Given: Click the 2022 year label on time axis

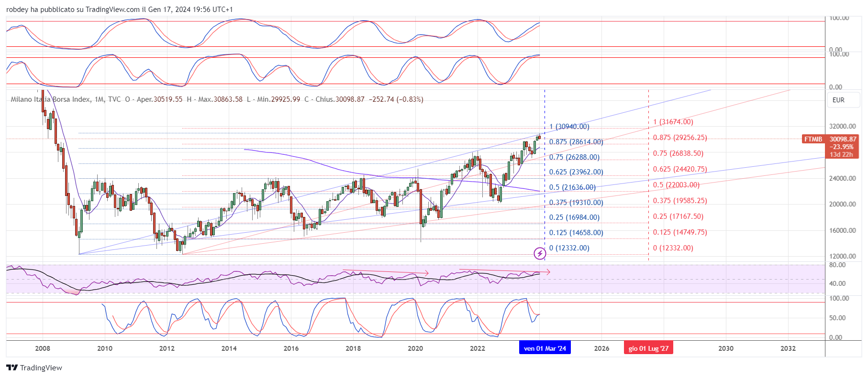Looking at the screenshot, I should tap(478, 348).
